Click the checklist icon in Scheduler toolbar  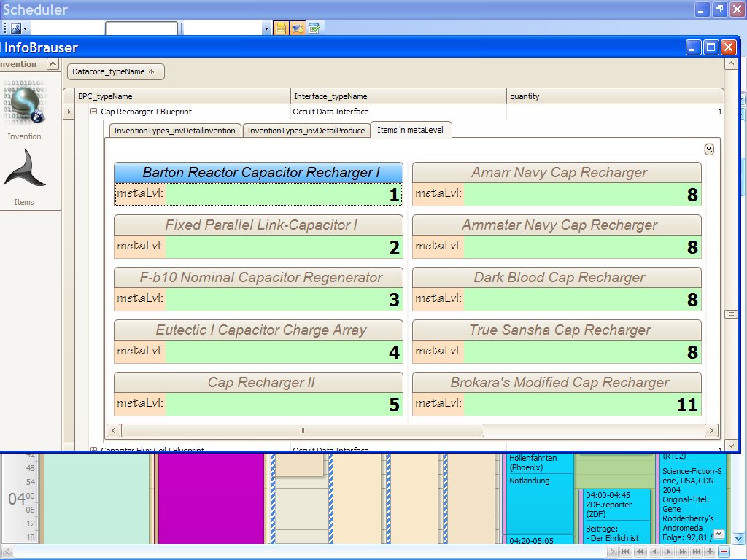[314, 28]
